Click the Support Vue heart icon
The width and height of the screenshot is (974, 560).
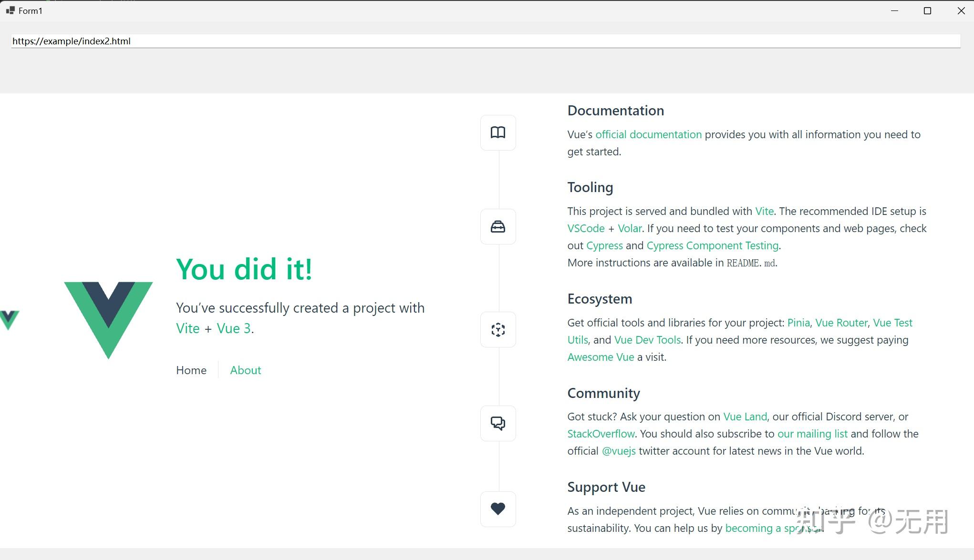coord(497,509)
